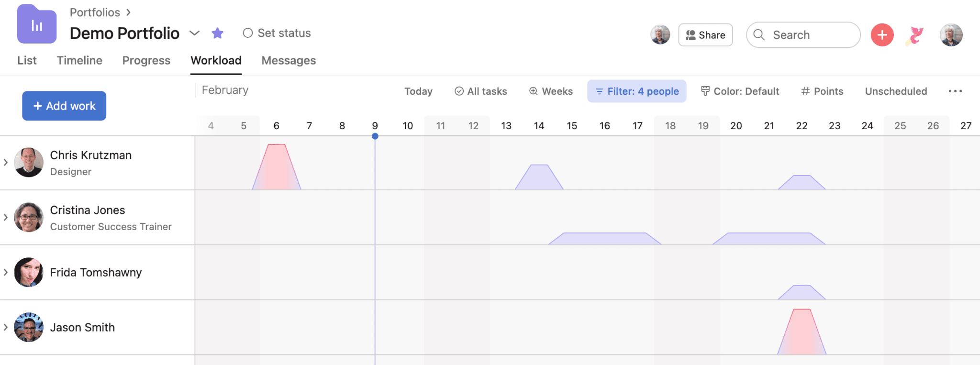Viewport: 980px width, 365px height.
Task: Switch to the List tab
Action: coord(27,60)
